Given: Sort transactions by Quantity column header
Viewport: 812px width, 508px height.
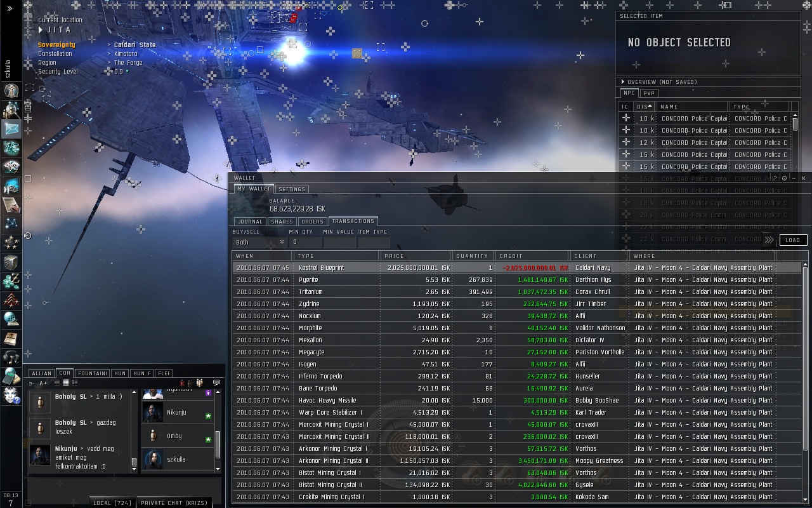Looking at the screenshot, I should coord(473,256).
